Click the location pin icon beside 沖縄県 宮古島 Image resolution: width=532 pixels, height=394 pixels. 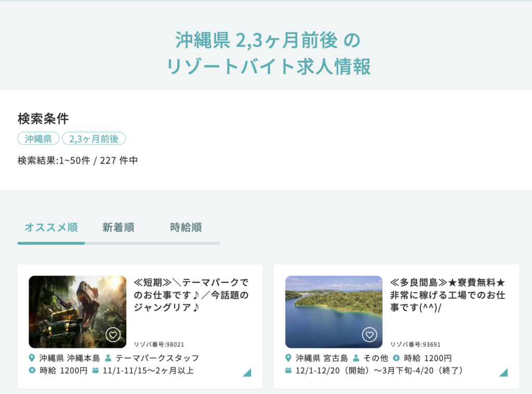[289, 358]
